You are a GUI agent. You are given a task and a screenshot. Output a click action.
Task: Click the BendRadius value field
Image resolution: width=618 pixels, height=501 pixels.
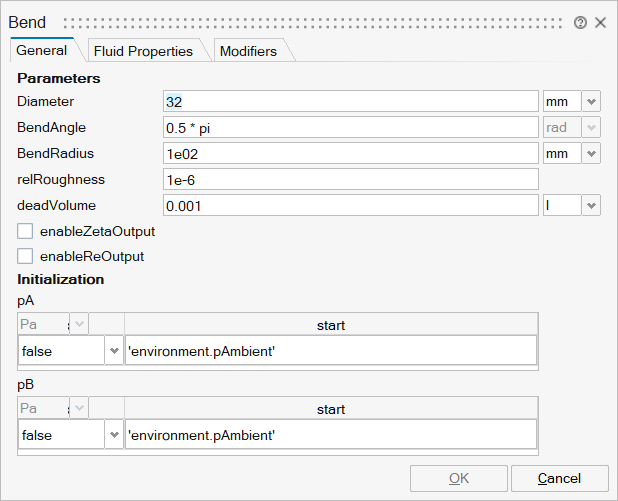350,153
